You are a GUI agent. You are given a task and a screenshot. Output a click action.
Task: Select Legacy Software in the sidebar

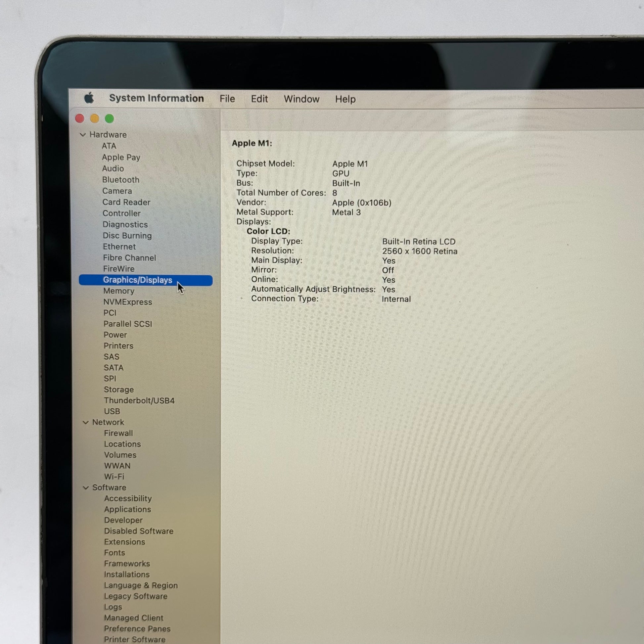point(135,596)
